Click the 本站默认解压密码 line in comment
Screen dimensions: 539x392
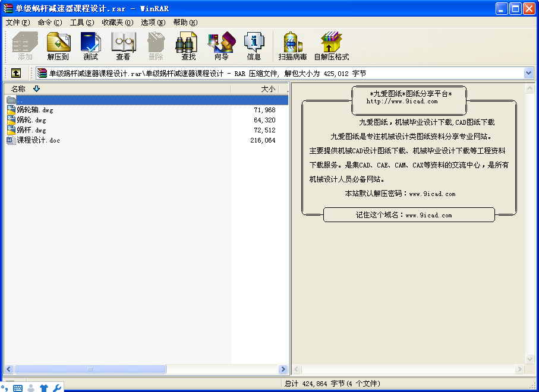[400, 194]
